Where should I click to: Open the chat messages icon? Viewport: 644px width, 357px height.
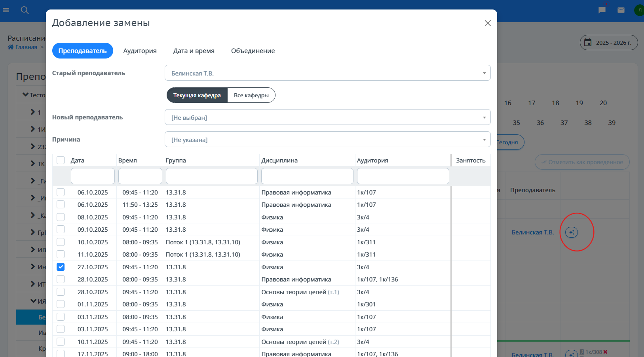point(602,10)
